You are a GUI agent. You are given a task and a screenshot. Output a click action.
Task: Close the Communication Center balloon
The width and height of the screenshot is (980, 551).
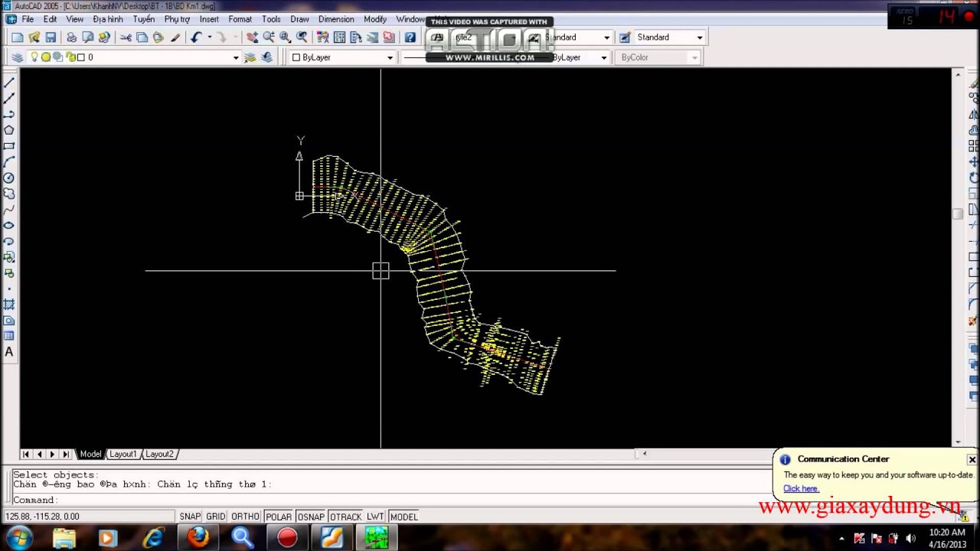tap(972, 459)
